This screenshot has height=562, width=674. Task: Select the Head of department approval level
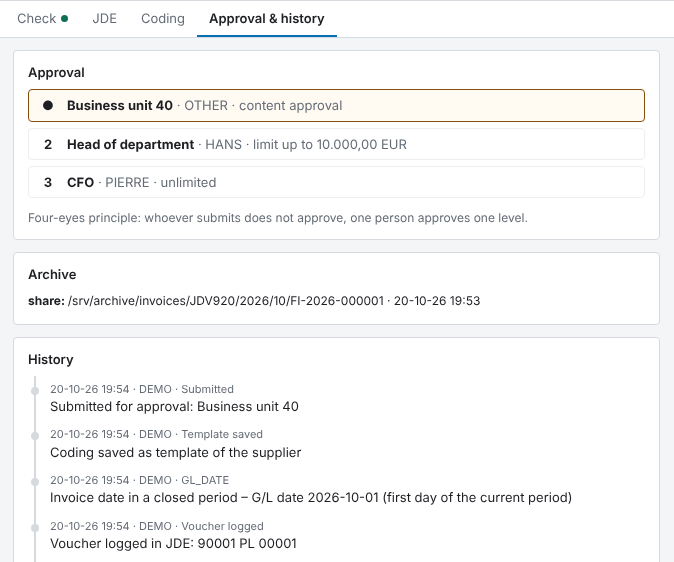point(336,144)
